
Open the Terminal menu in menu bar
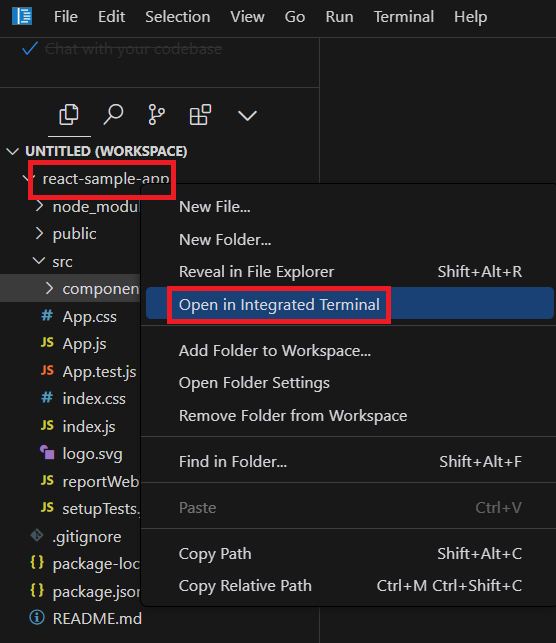pyautogui.click(x=403, y=17)
